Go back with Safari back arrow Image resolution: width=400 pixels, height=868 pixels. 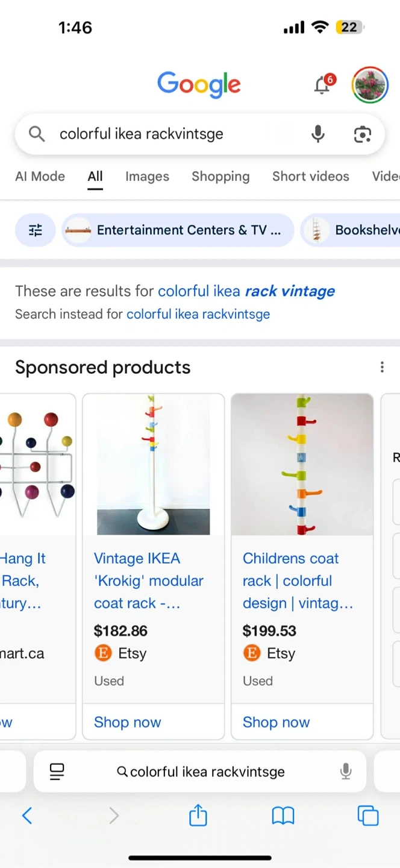(27, 816)
